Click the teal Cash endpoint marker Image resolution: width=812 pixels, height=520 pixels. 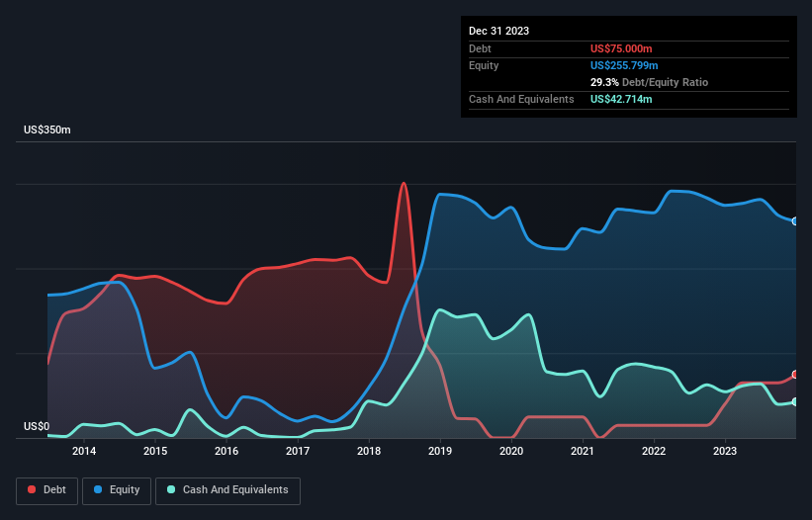tap(795, 402)
